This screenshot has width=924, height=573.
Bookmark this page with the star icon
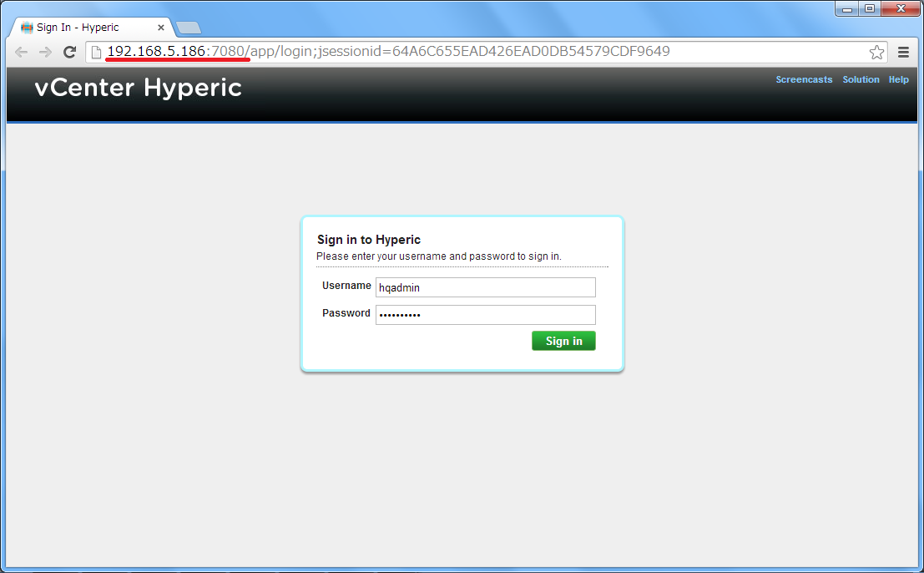tap(876, 52)
